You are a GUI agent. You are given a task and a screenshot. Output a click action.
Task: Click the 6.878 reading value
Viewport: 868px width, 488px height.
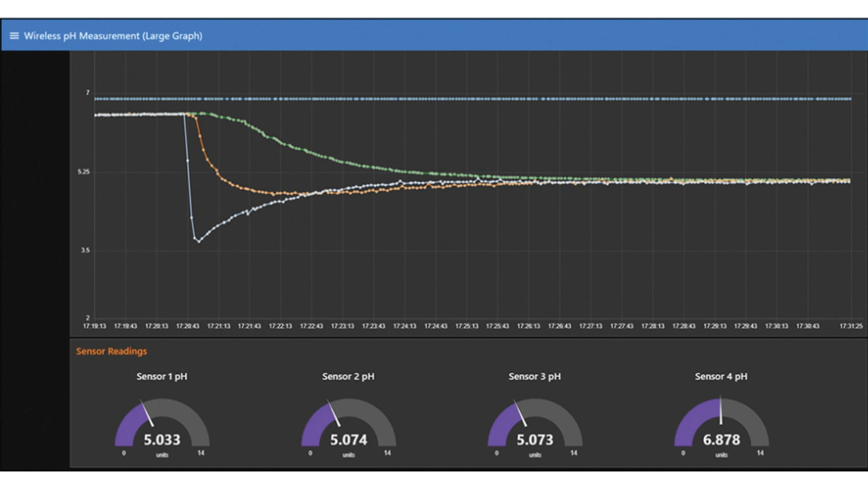coord(722,440)
